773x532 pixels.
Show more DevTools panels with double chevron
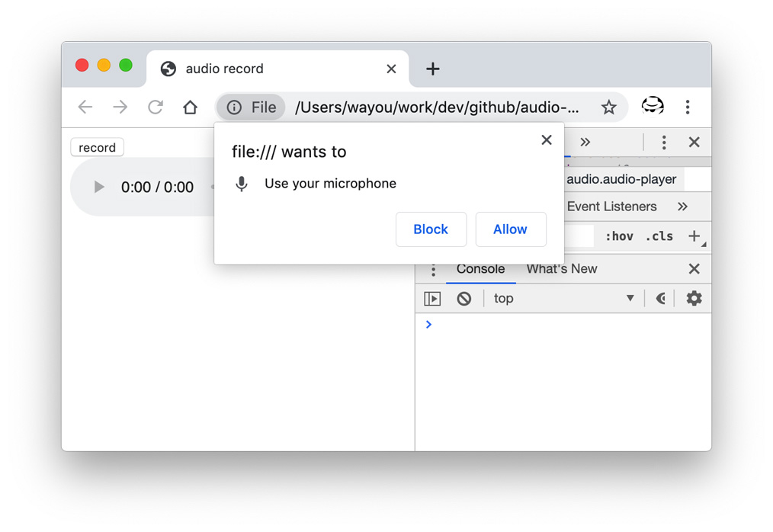click(x=585, y=143)
